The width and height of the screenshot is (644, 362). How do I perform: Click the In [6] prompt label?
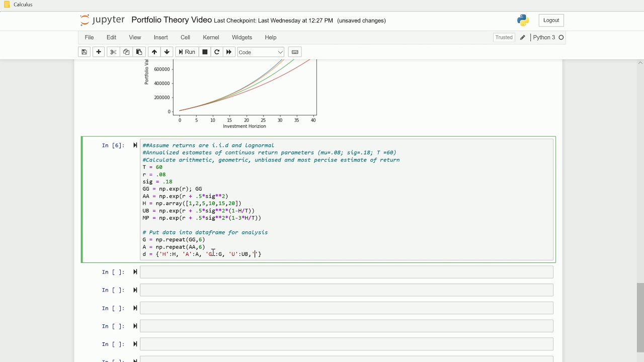[113, 145]
